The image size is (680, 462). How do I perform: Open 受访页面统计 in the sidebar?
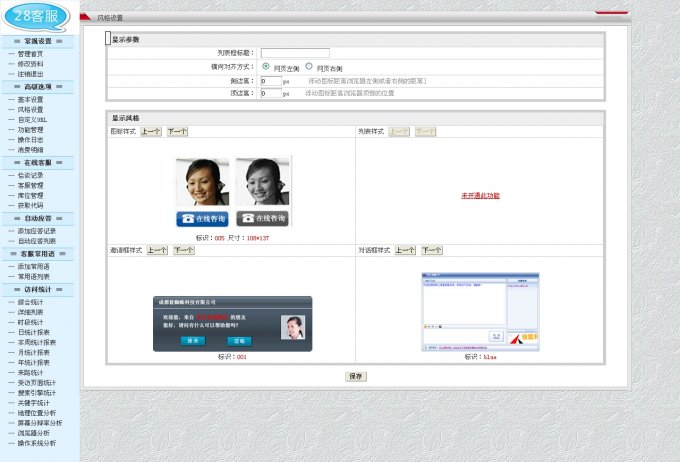37,383
